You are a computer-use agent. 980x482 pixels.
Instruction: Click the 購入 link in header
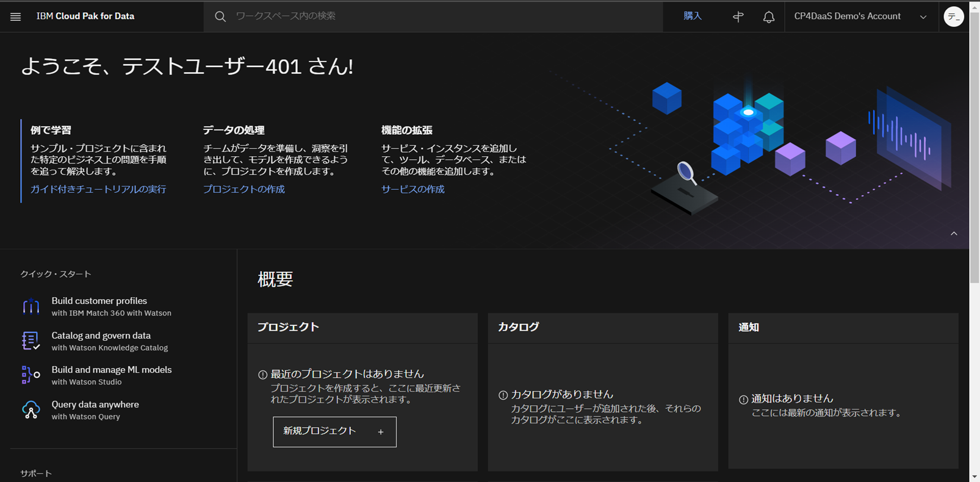click(693, 16)
